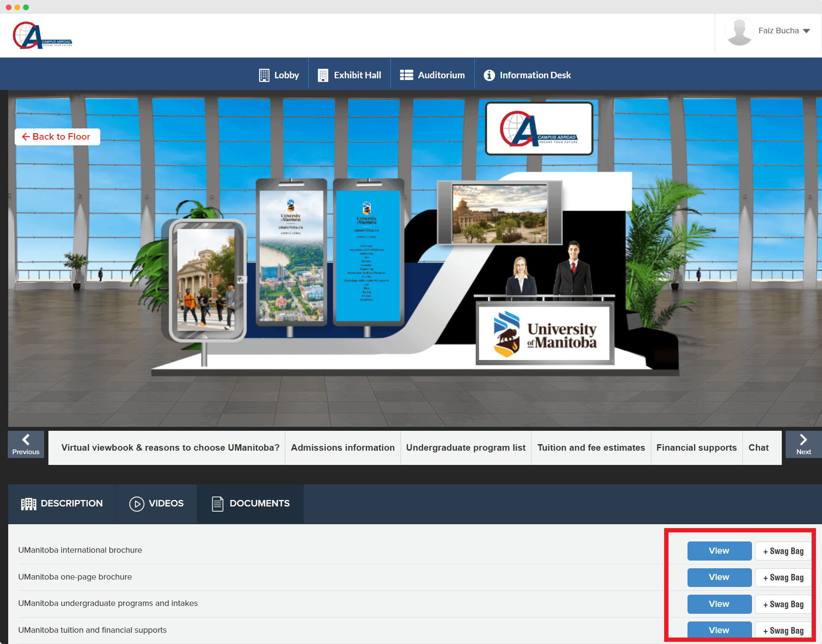
Task: Click the green maximize window button
Action: pyautogui.click(x=26, y=7)
